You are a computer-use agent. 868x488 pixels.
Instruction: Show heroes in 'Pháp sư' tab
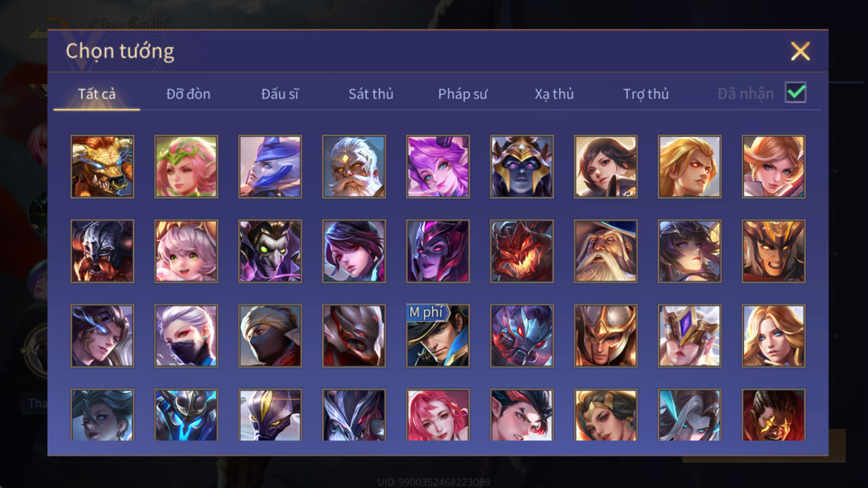463,94
